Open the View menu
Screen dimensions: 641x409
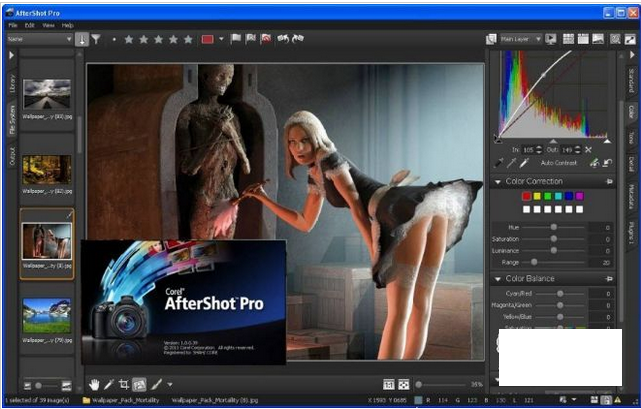(x=48, y=25)
